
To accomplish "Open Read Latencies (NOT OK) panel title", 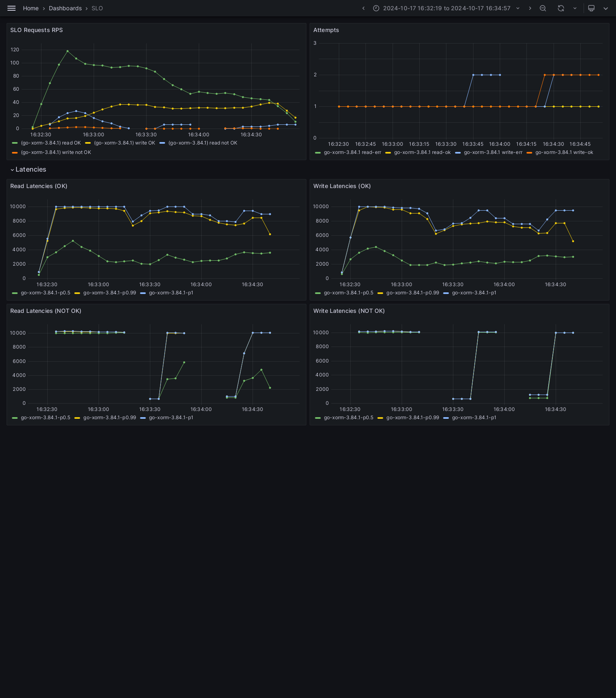I will coord(46,311).
